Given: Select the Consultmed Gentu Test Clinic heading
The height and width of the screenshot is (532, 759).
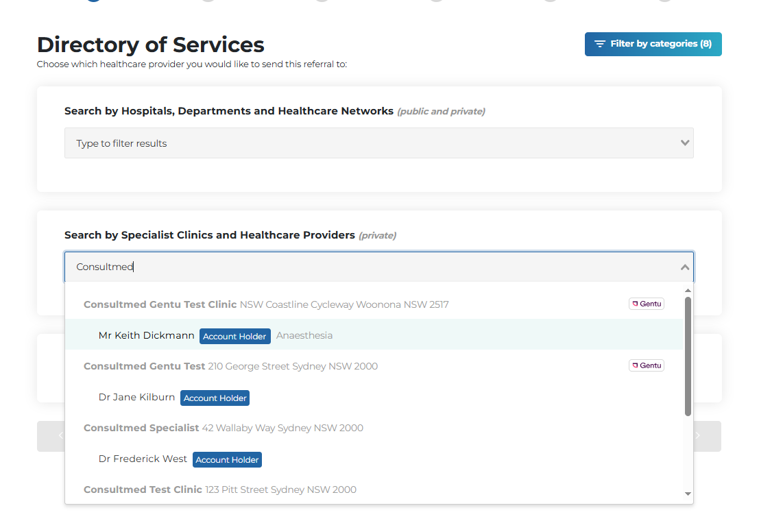Looking at the screenshot, I should (160, 304).
